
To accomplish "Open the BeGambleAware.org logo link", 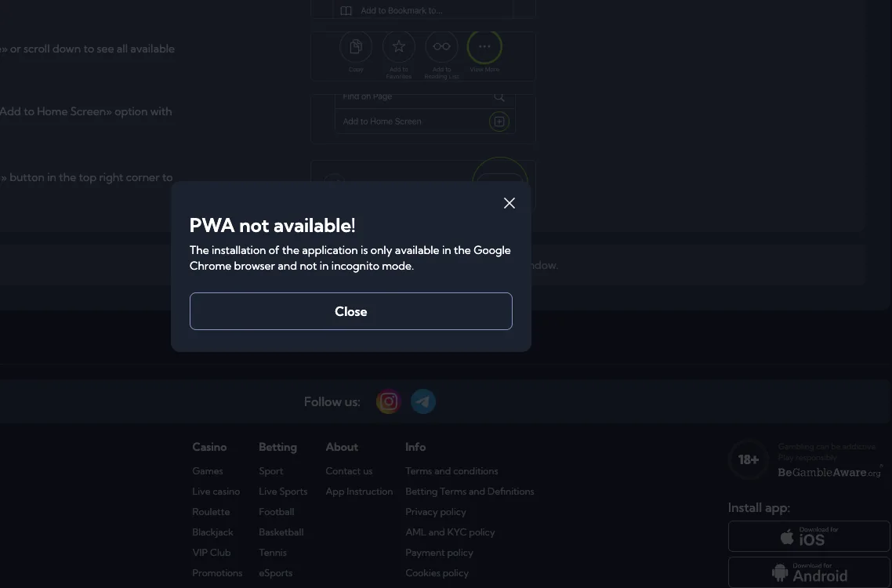I will (829, 472).
